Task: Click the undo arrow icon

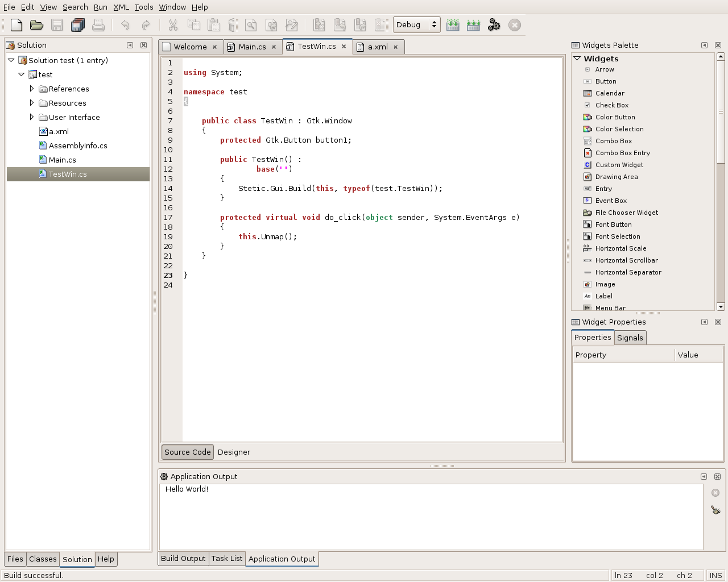Action: (x=125, y=25)
